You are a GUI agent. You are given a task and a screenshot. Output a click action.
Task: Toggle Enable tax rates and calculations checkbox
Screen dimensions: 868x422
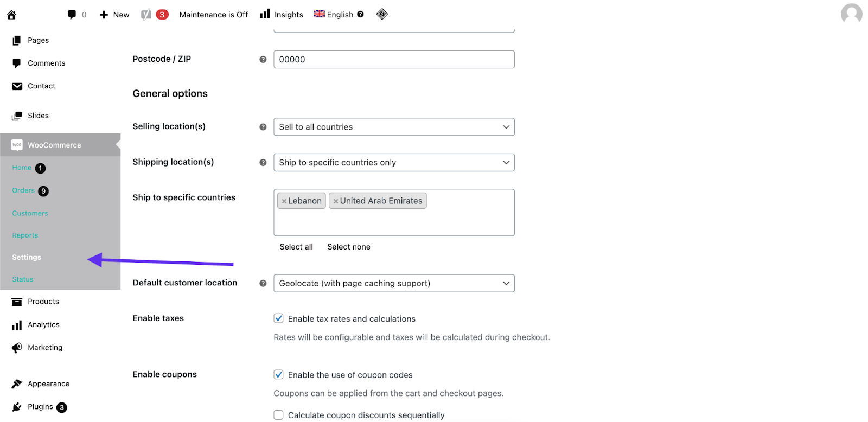point(279,318)
